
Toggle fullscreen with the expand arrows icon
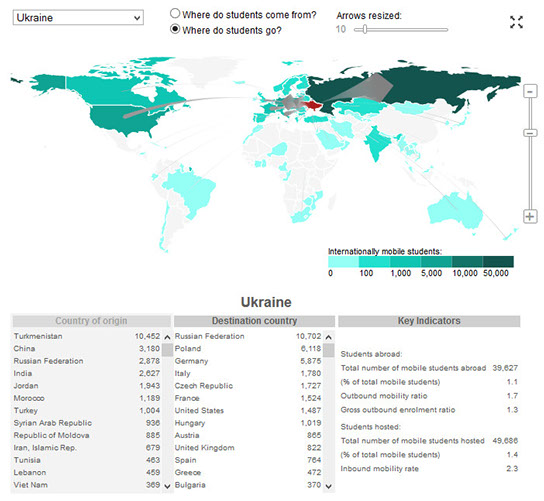coord(516,22)
